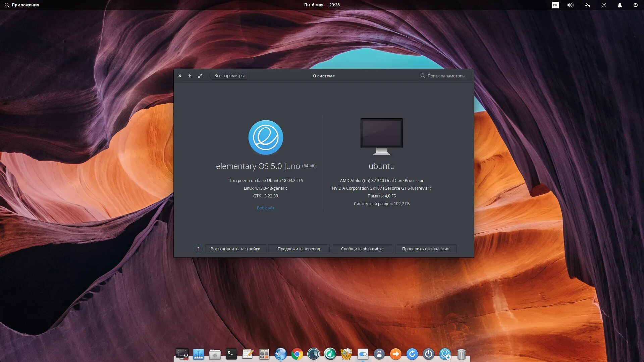Click shutdown power dock icon
Screen dimensions: 644x362
click(429, 354)
